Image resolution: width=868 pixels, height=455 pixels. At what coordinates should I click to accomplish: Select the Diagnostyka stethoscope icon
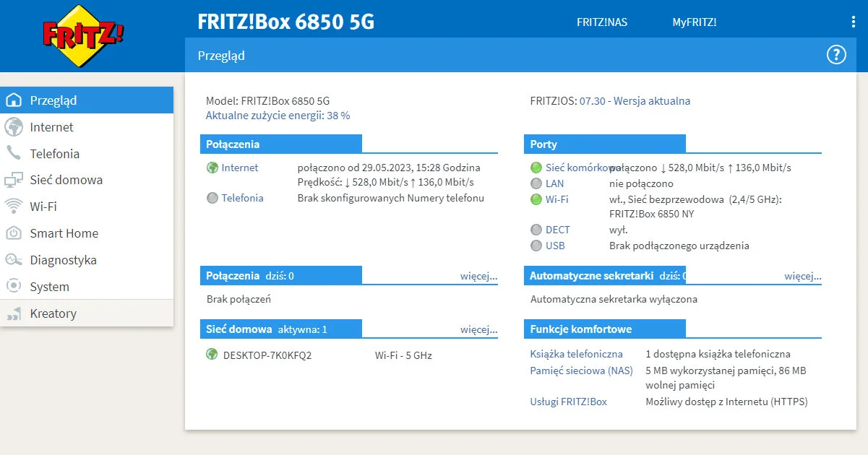click(14, 259)
